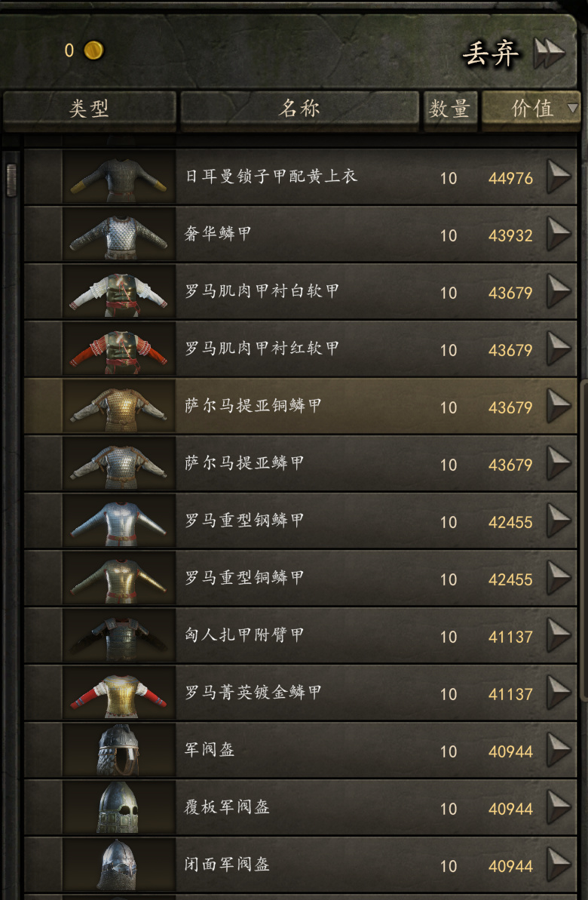Click transfer arrow for 萨尔马提亚铜鳞甲
588x900 pixels.
[x=558, y=406]
